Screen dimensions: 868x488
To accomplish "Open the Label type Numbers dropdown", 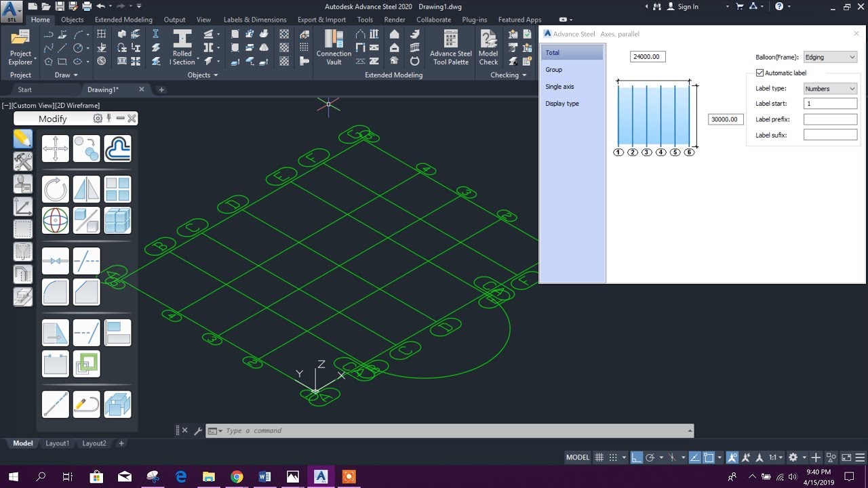I will click(x=830, y=88).
